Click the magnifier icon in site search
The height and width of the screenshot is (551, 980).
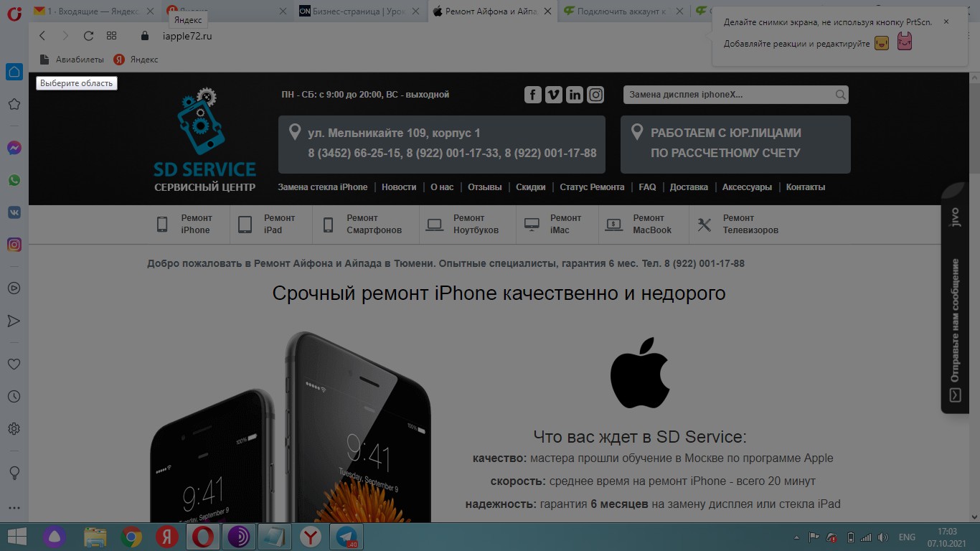point(840,95)
